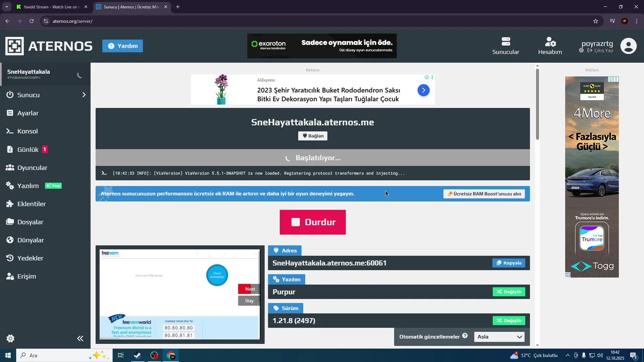This screenshot has width=644, height=362.
Task: Open Otomatik güncellemeler dropdown
Action: coord(499,337)
